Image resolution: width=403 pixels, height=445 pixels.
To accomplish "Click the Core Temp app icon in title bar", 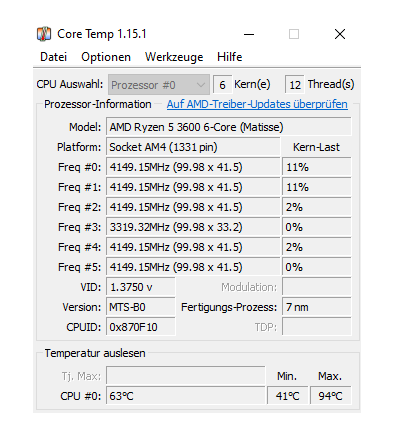I will pos(44,34).
